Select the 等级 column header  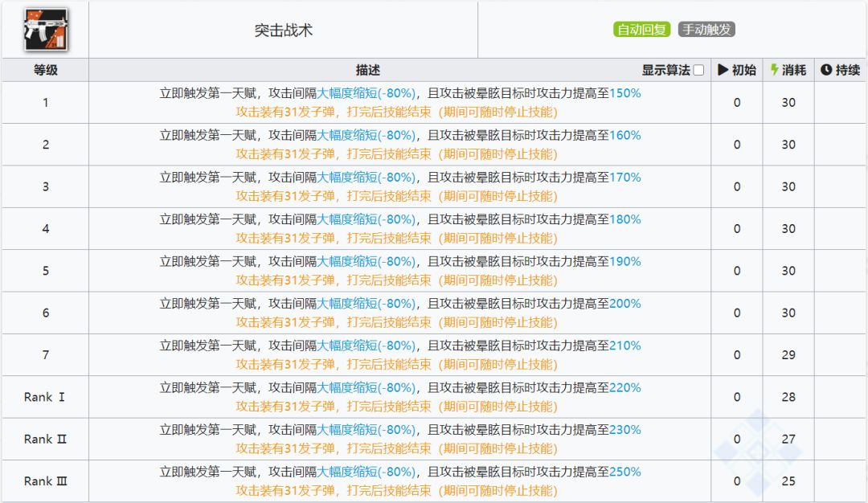45,70
